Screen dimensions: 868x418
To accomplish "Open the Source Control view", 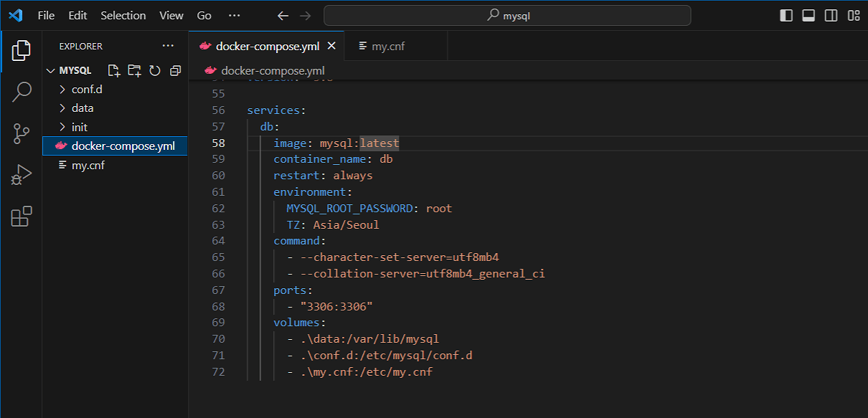I will click(x=22, y=133).
